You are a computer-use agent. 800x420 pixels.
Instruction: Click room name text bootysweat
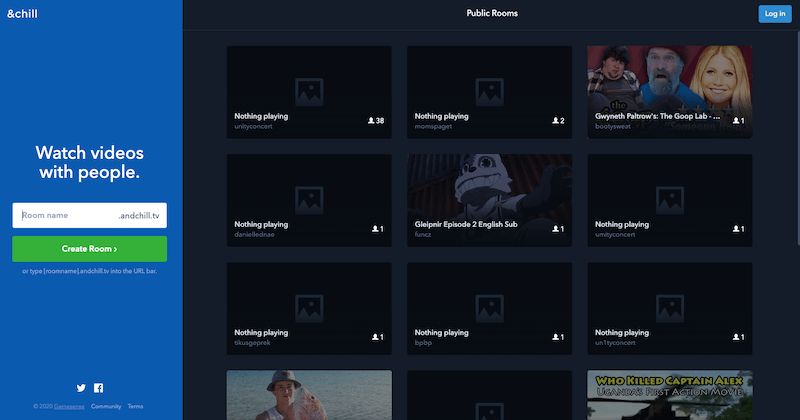[x=613, y=127]
